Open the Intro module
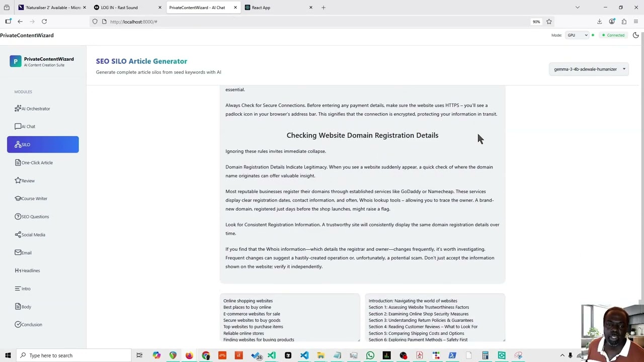 pos(43,289)
